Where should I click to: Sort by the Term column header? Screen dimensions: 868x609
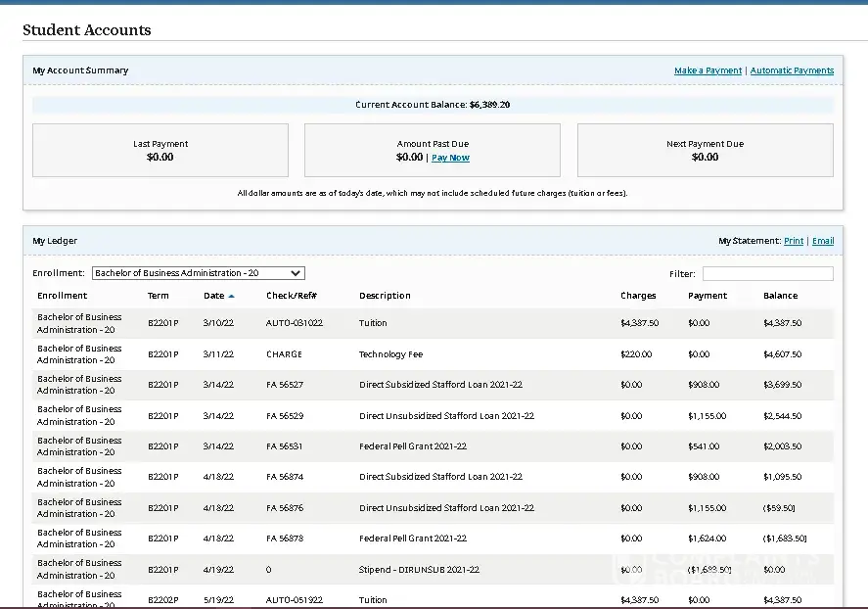coord(159,296)
